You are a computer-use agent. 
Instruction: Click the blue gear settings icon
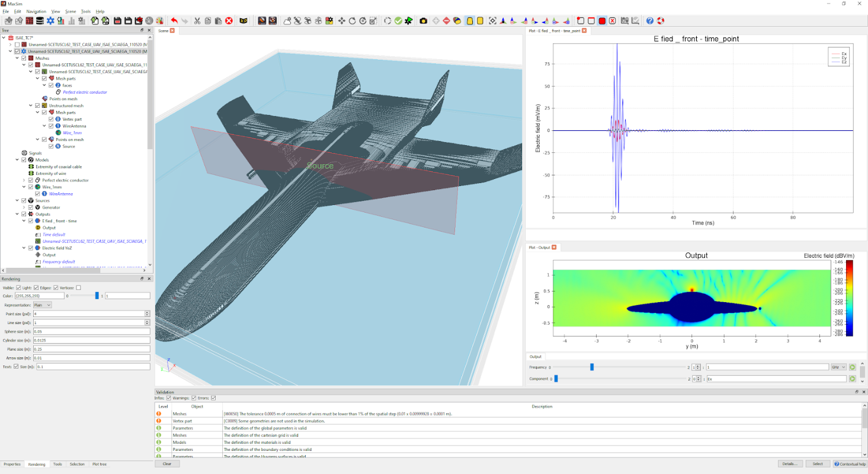pyautogui.click(x=50, y=21)
